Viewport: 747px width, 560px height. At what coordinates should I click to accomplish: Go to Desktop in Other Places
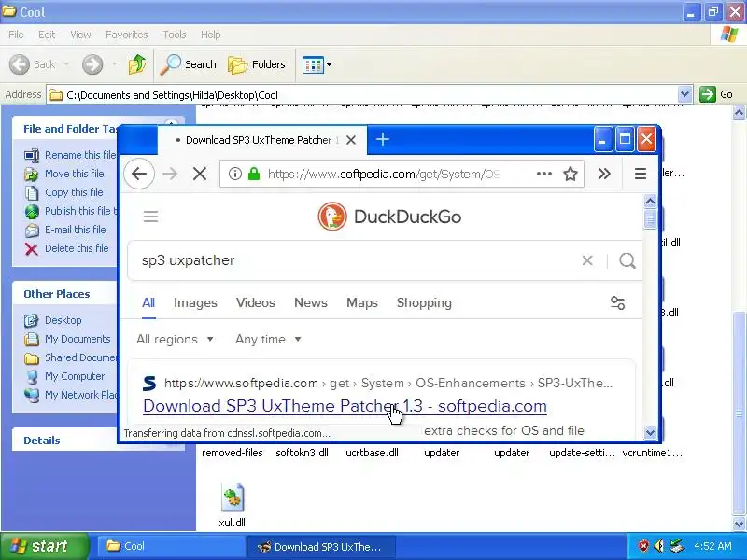[53, 320]
